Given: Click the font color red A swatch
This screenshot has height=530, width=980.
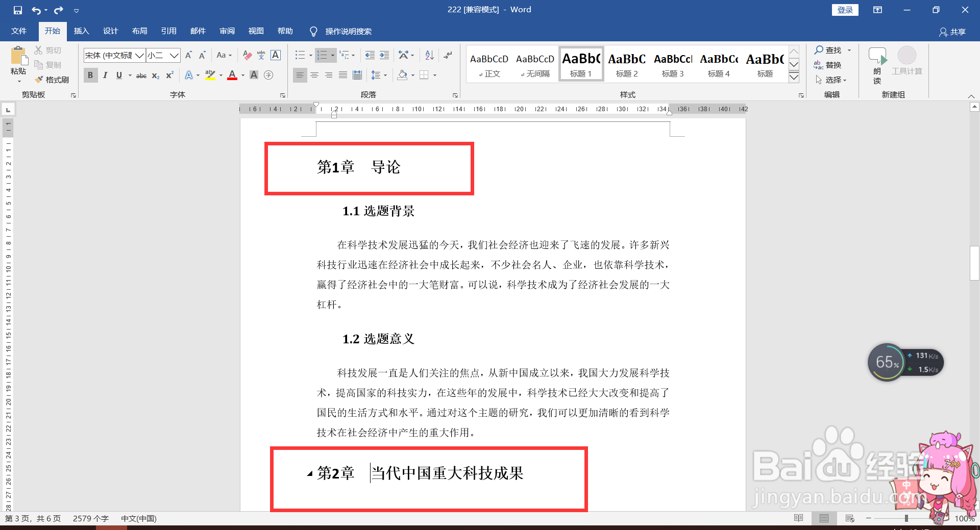Looking at the screenshot, I should tap(232, 75).
